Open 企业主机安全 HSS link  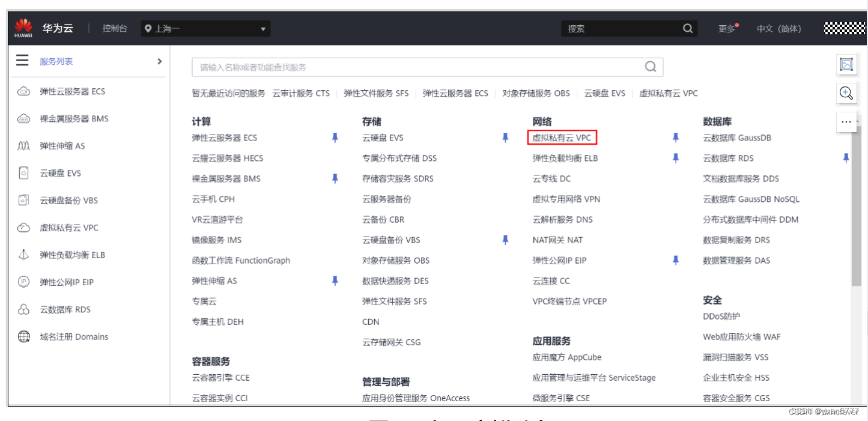736,378
